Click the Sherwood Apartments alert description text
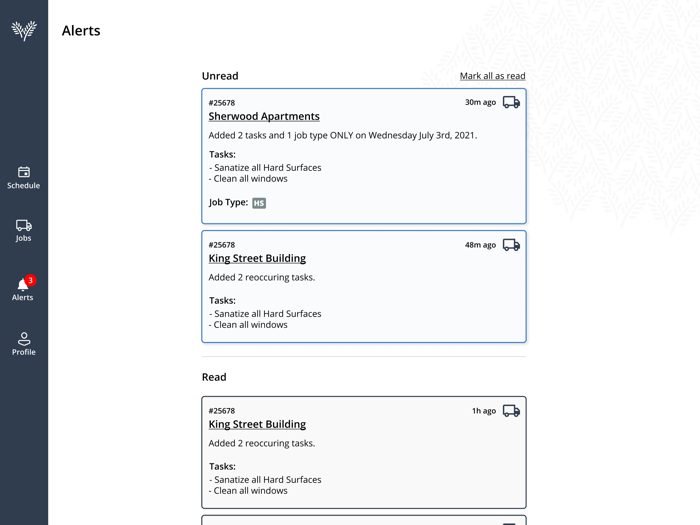This screenshot has width=700, height=525. click(343, 135)
